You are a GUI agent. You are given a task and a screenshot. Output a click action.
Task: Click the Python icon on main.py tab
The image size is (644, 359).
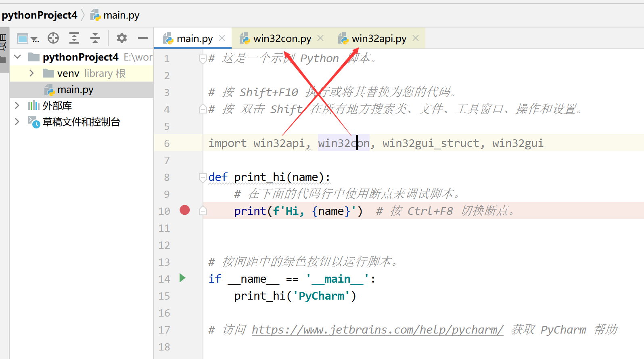click(168, 39)
